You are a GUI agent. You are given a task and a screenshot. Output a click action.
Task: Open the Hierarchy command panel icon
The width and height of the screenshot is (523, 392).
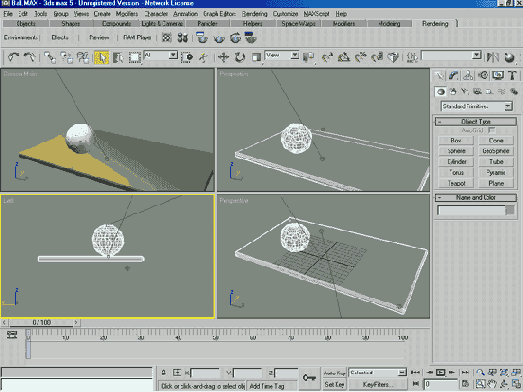click(x=468, y=76)
